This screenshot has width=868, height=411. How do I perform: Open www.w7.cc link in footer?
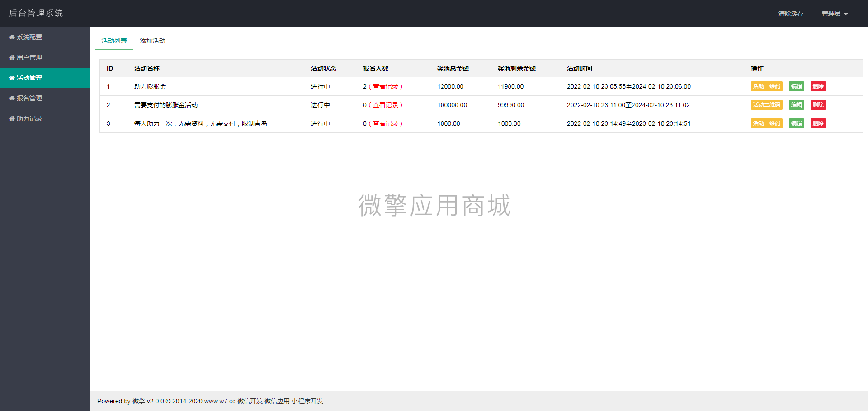tap(220, 401)
